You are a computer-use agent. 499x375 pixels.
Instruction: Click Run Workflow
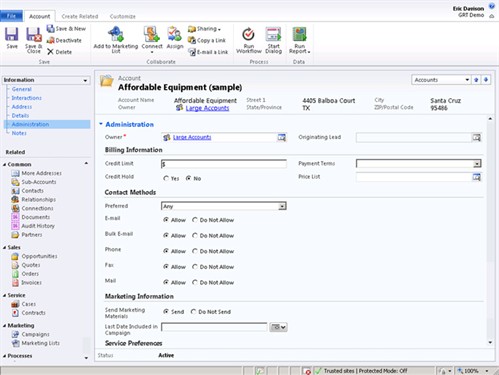pyautogui.click(x=249, y=40)
